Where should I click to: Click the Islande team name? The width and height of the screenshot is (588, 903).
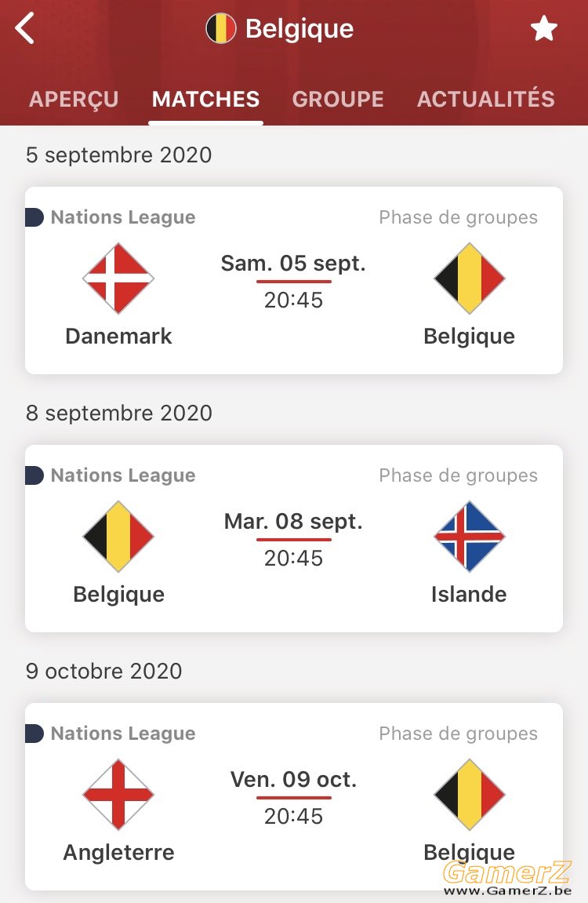(469, 594)
